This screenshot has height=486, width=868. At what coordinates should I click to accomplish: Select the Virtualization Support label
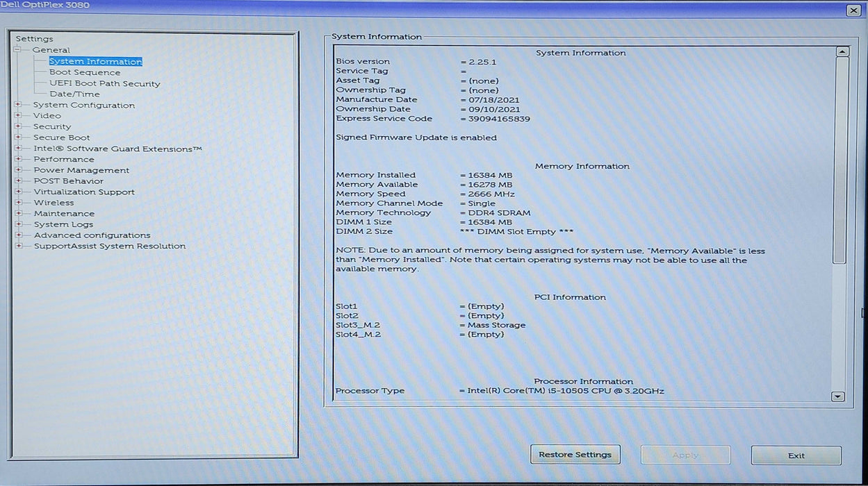click(84, 192)
